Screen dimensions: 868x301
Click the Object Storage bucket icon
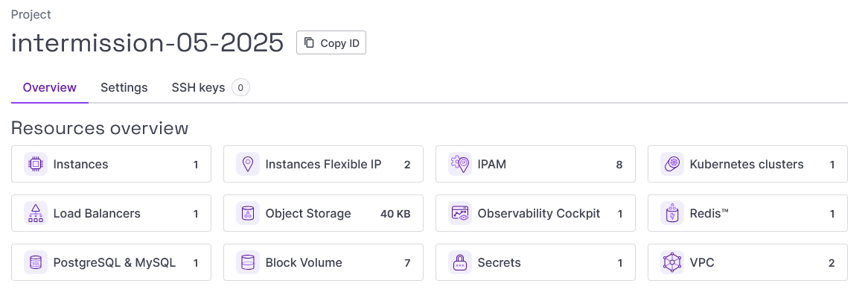(x=247, y=213)
